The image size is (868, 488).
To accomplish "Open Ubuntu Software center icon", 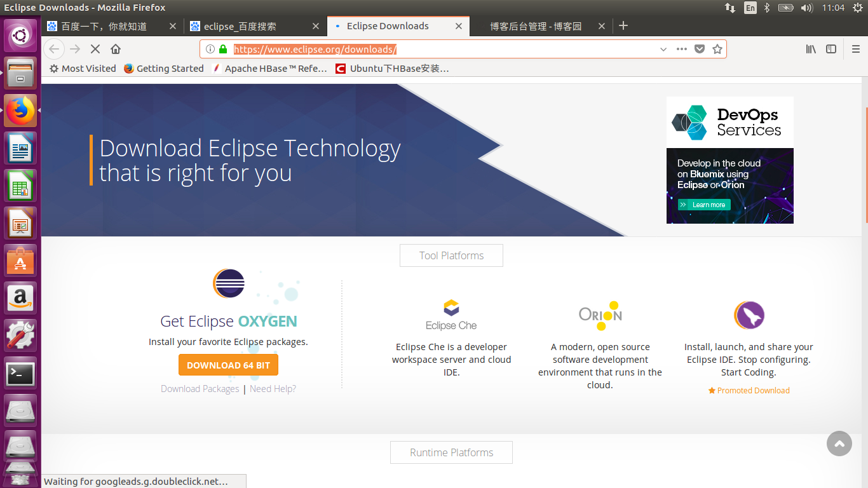I will 20,261.
